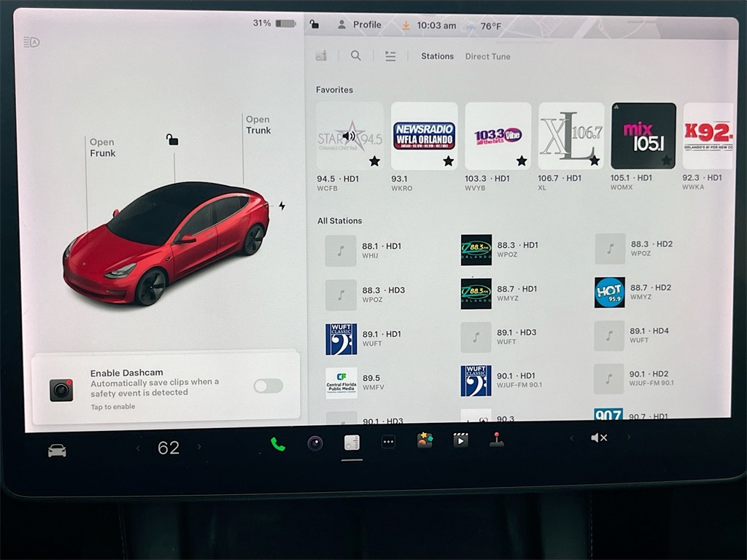Play mix 105.1 favorite station
This screenshot has width=747, height=560.
point(643,136)
